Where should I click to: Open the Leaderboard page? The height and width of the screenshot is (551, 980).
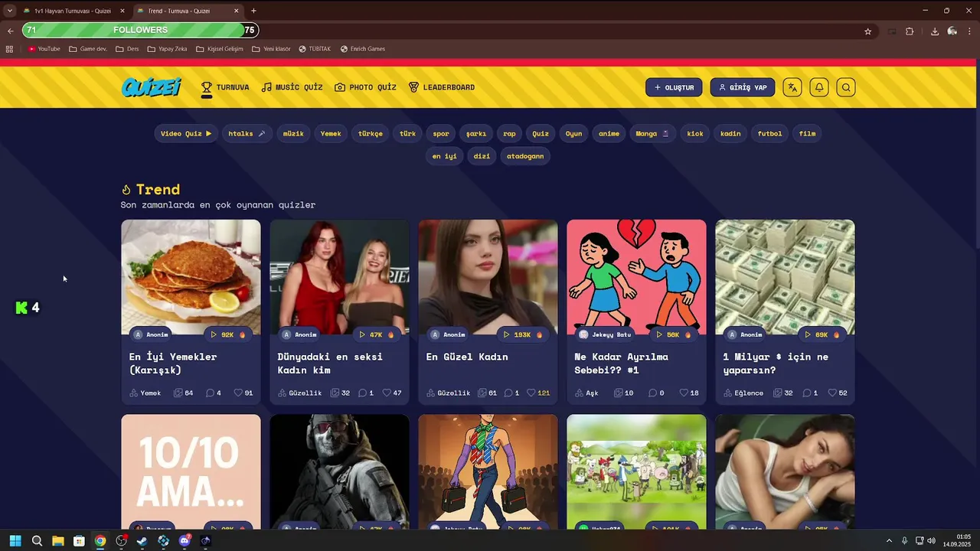[441, 87]
